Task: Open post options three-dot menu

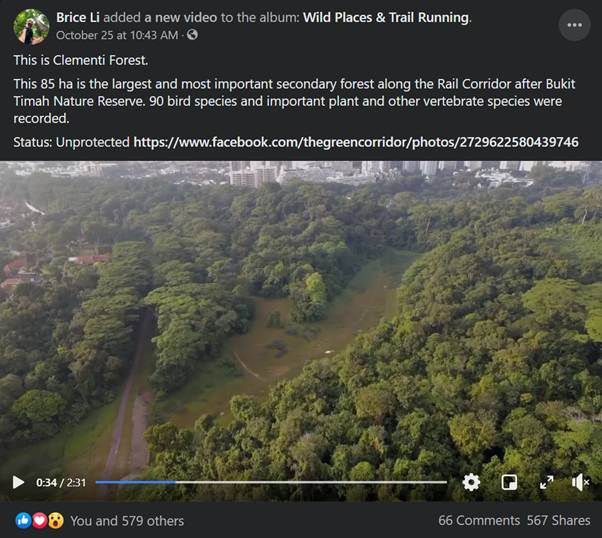Action: tap(574, 25)
